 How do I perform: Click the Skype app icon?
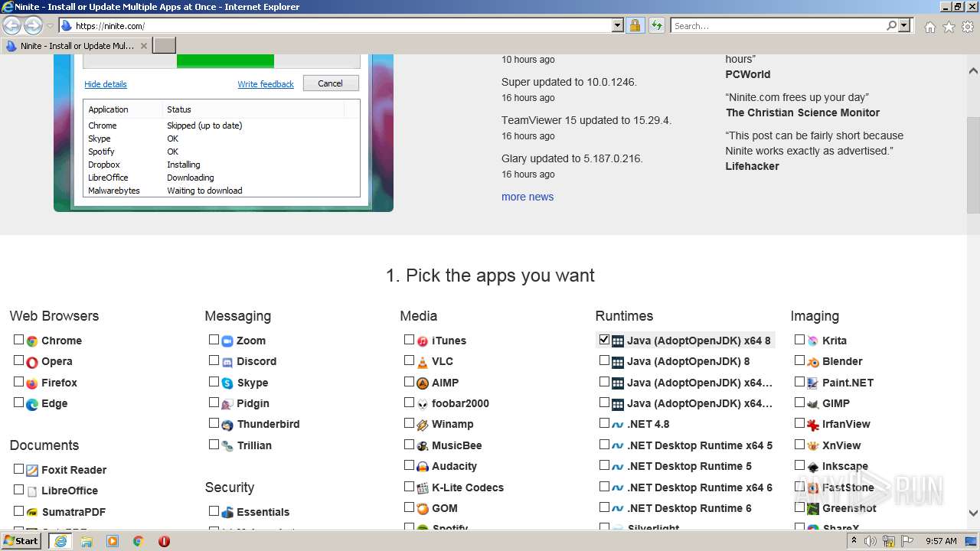click(227, 383)
